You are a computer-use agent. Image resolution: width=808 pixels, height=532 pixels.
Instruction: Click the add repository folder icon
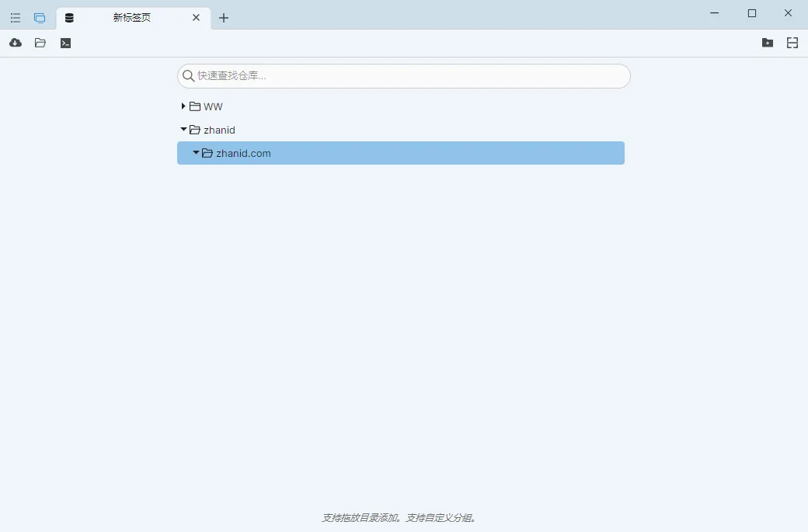768,43
